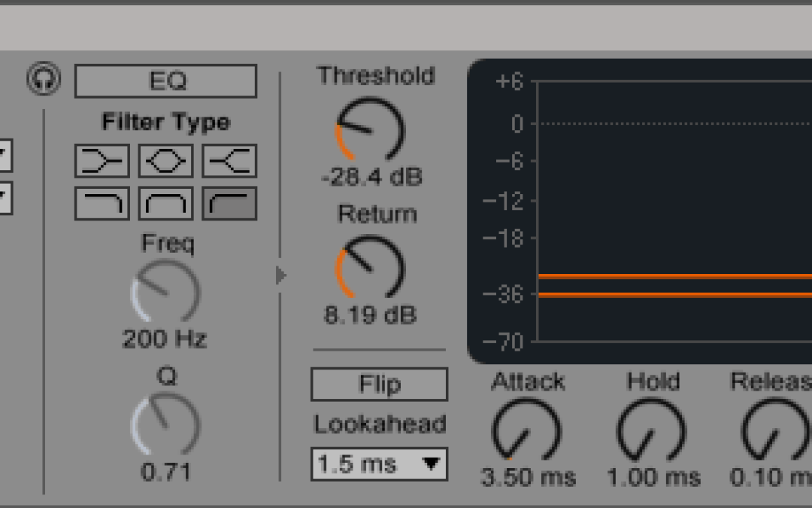Toggle the Flip button
This screenshot has width=812, height=508.
pyautogui.click(x=379, y=384)
